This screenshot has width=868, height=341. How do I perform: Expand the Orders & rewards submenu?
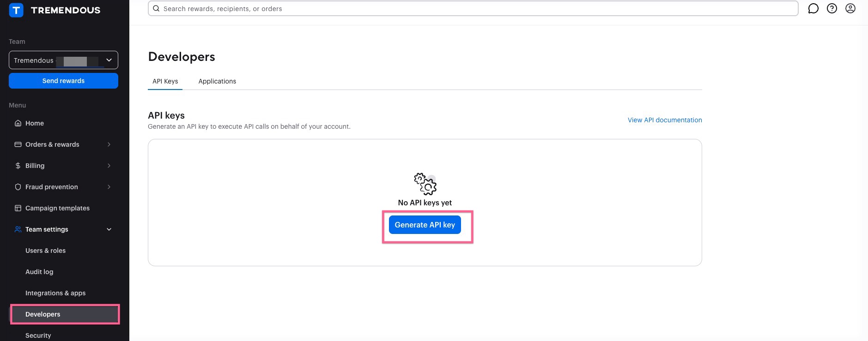(x=109, y=144)
